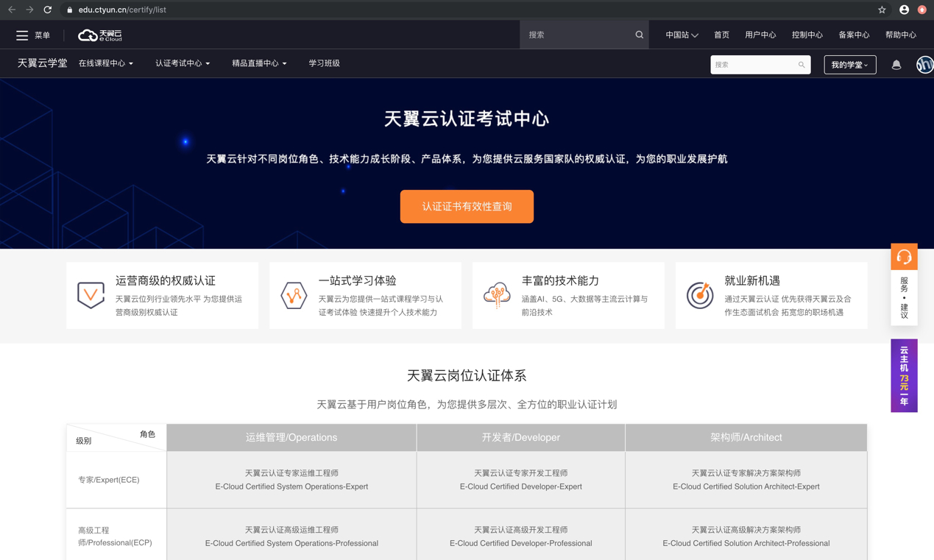Click the 天翼云学堂 title link
Image resolution: width=934 pixels, height=560 pixels.
point(42,63)
